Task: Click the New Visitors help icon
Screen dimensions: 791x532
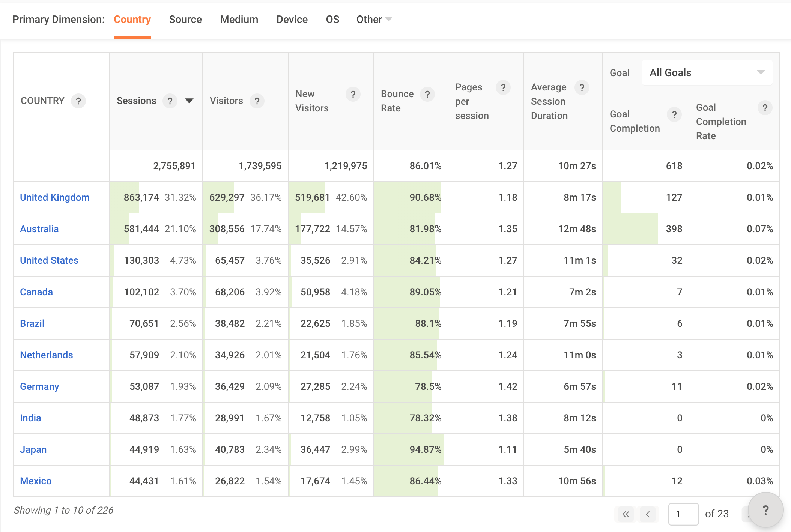Action: tap(353, 94)
